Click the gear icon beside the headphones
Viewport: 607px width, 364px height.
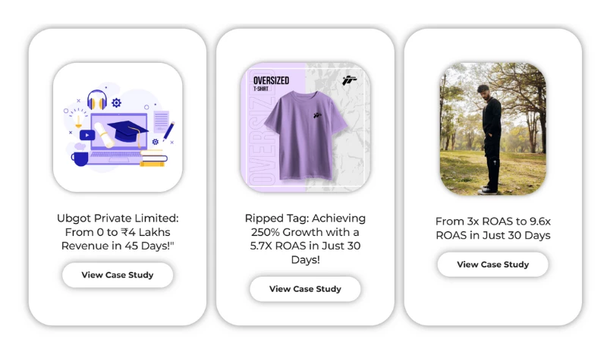[116, 102]
